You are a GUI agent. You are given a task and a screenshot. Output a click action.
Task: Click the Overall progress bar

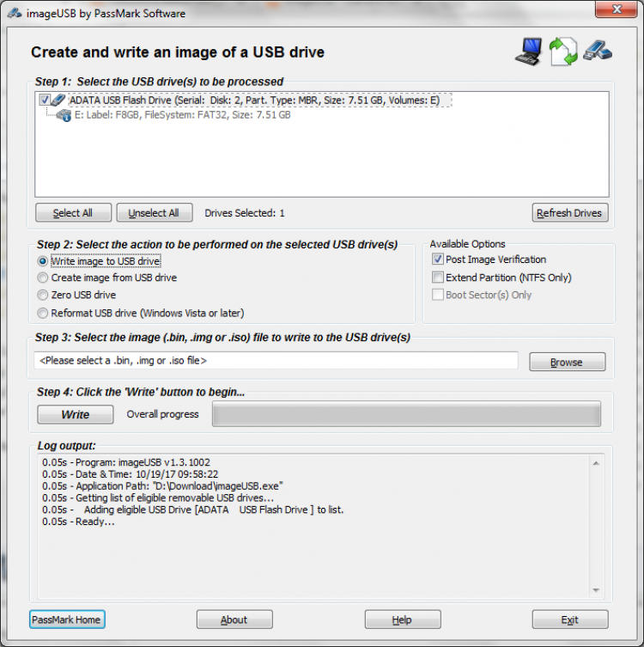point(406,414)
